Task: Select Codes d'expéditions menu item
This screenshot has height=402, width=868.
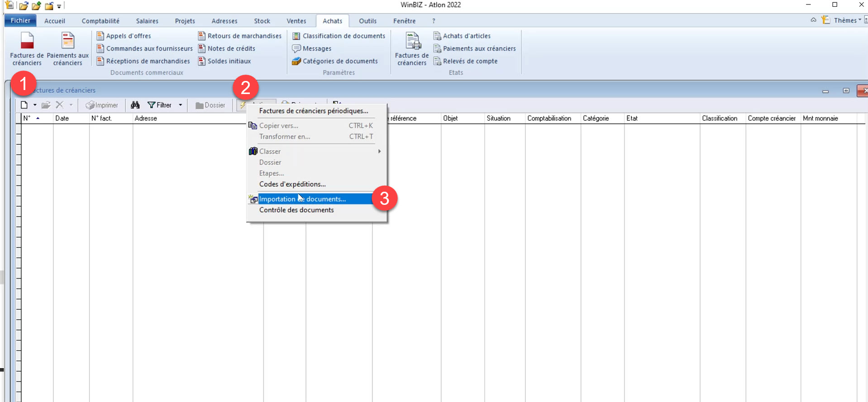Action: coord(317,184)
